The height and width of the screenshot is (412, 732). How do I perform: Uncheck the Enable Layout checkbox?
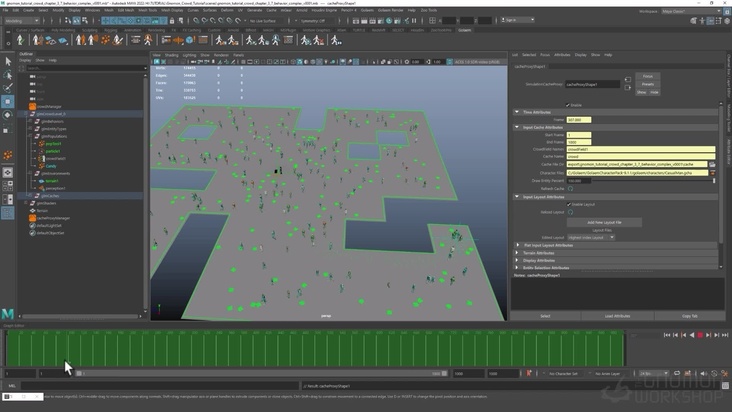pos(568,204)
